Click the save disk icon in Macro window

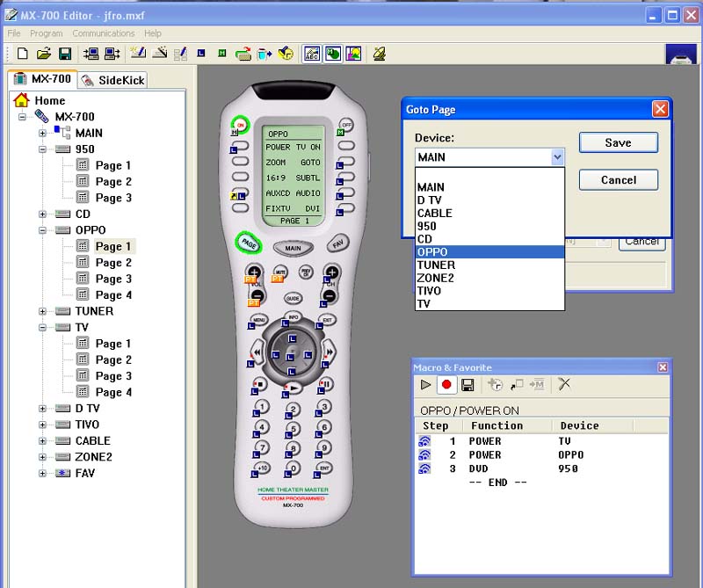click(467, 385)
